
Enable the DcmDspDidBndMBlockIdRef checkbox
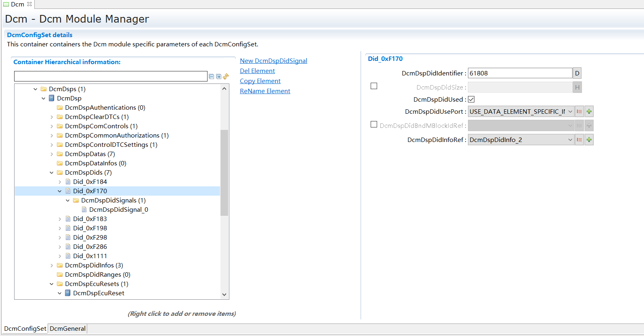374,125
